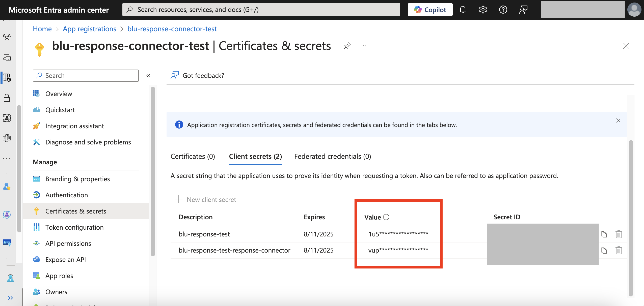Click the user shield icon in left rail
The height and width of the screenshot is (306, 644).
[x=7, y=187]
